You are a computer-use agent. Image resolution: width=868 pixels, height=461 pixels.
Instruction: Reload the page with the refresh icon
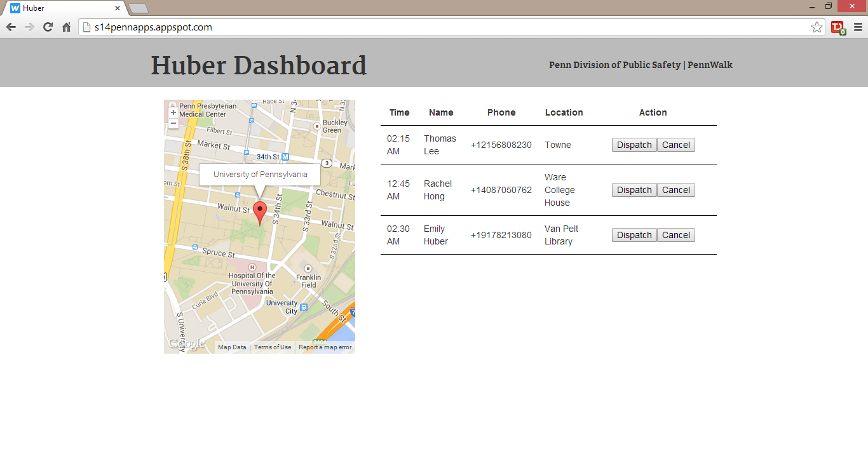pyautogui.click(x=48, y=27)
